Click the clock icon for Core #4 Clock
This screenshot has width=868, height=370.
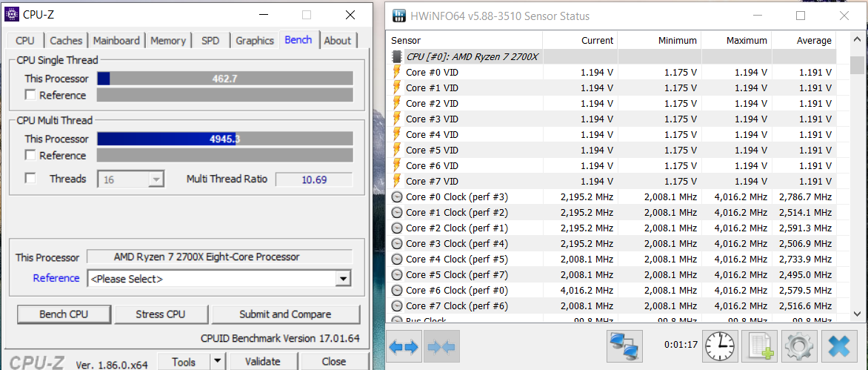pyautogui.click(x=397, y=259)
